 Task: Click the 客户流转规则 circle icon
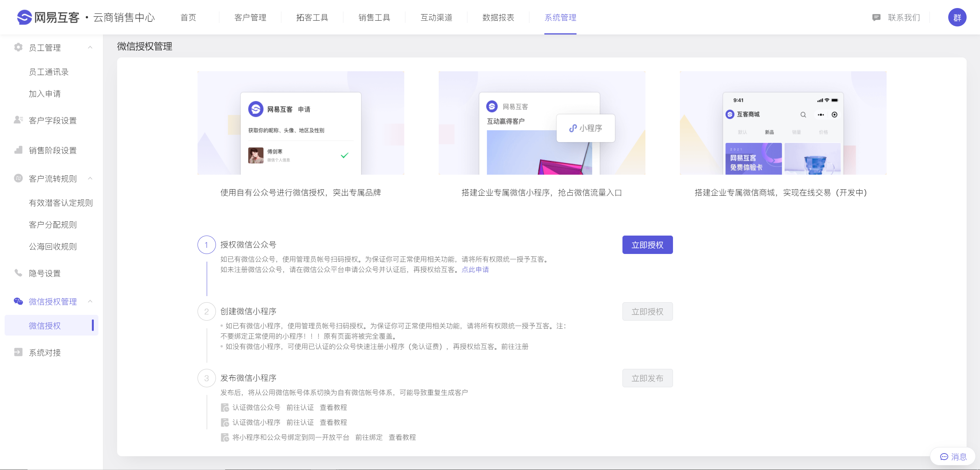[18, 178]
